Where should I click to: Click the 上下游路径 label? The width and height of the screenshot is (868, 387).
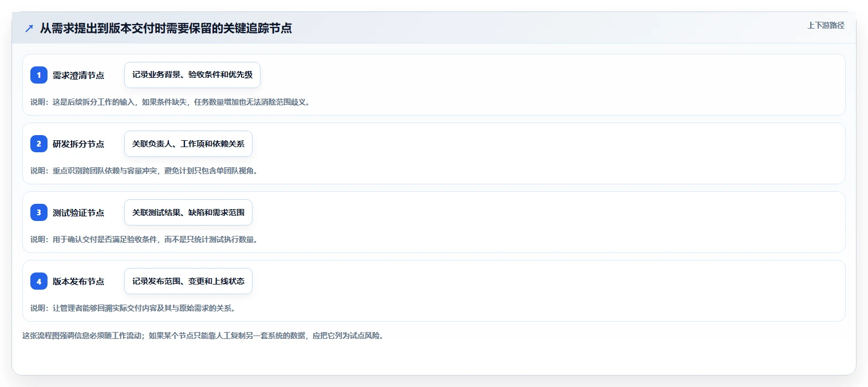click(826, 25)
